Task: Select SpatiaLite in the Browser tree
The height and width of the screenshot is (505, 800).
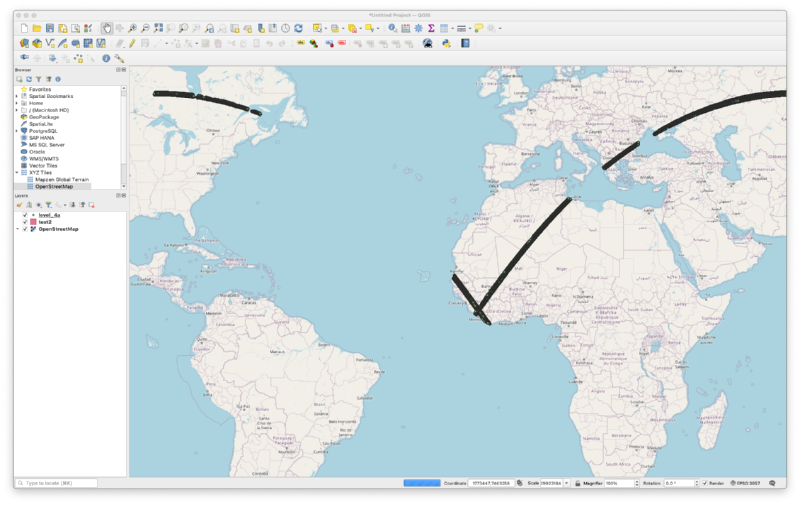Action: (41, 124)
